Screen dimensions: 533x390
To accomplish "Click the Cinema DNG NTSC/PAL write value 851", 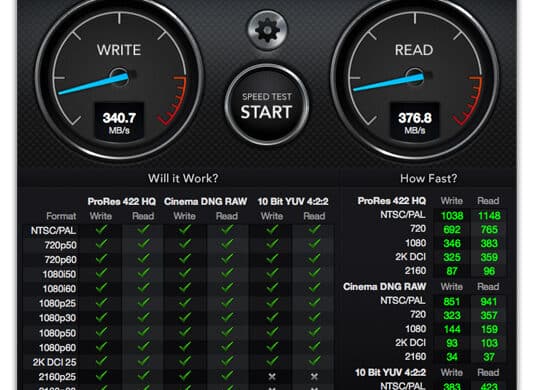I will tap(452, 302).
